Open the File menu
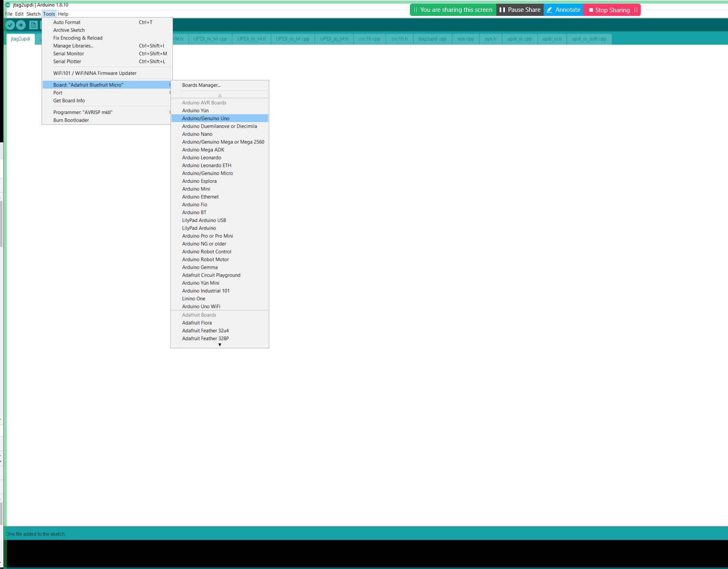Screen dimensions: 728x569 (9, 14)
